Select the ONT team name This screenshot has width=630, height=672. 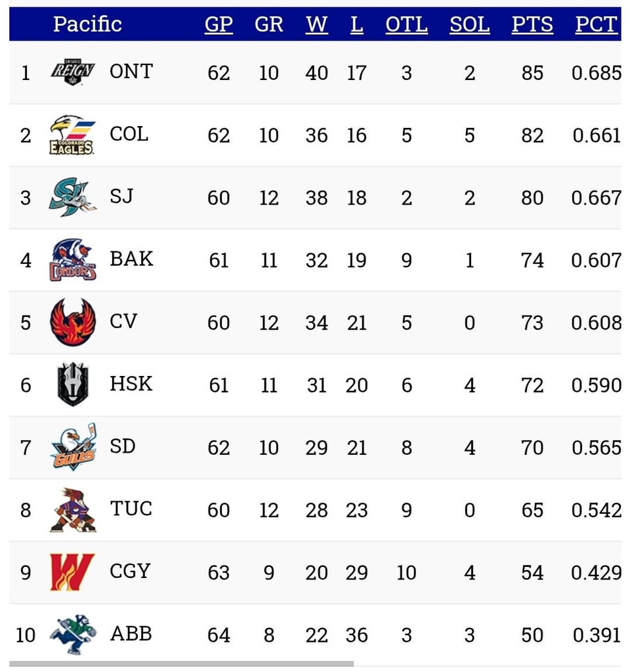tap(131, 71)
